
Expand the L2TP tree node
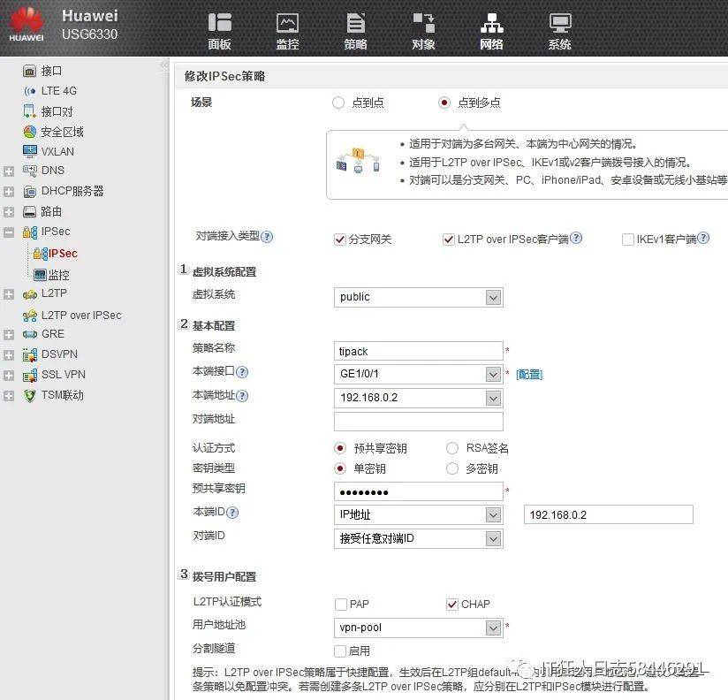click(x=8, y=294)
